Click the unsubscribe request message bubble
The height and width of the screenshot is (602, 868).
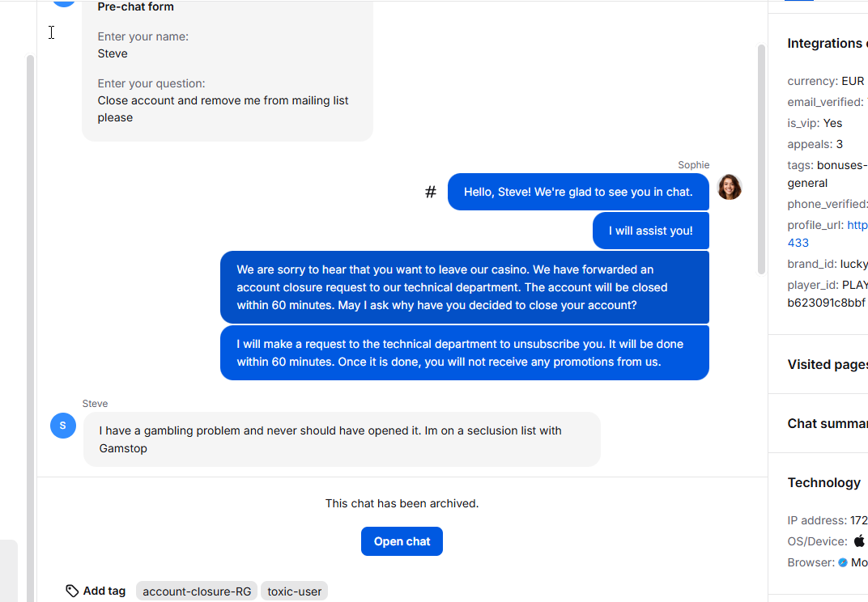point(464,353)
